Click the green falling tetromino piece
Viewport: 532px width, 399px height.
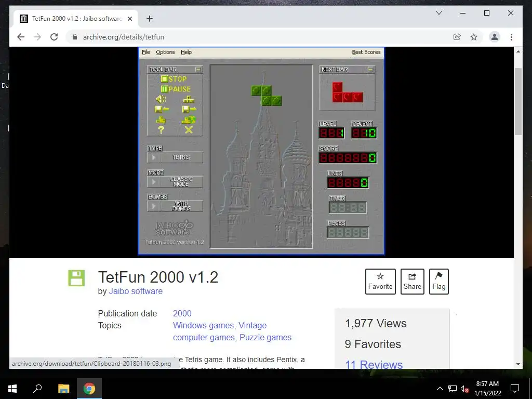pyautogui.click(x=267, y=96)
